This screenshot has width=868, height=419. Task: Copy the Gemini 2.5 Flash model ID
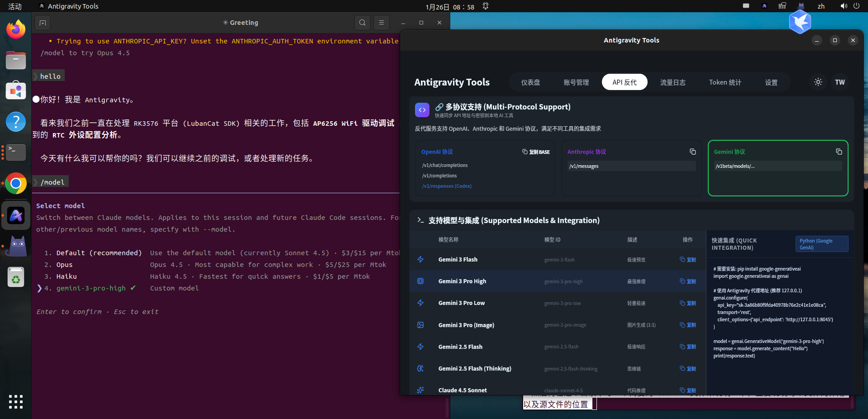688,347
